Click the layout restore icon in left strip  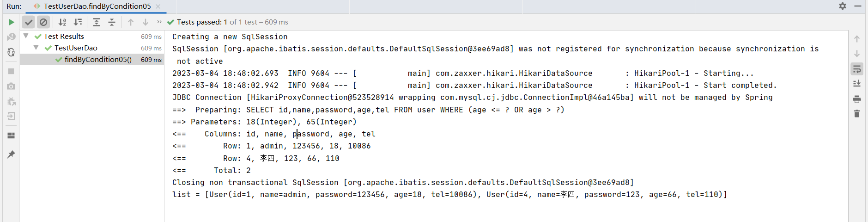point(11,136)
